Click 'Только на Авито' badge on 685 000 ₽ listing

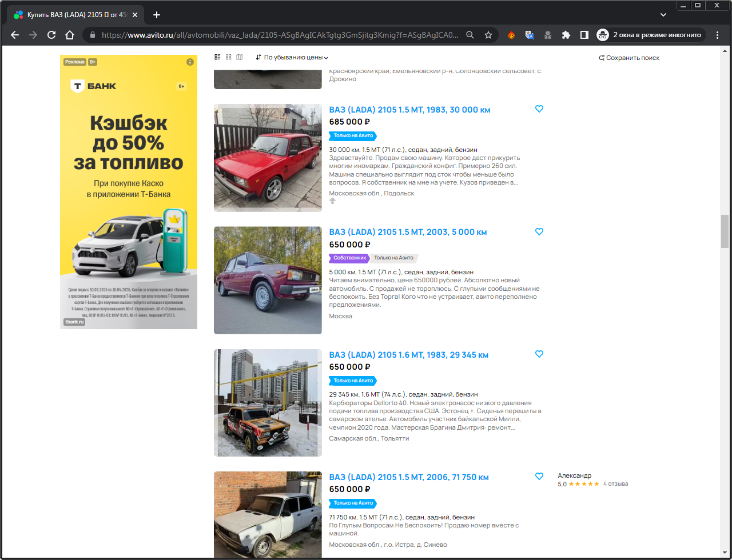353,135
